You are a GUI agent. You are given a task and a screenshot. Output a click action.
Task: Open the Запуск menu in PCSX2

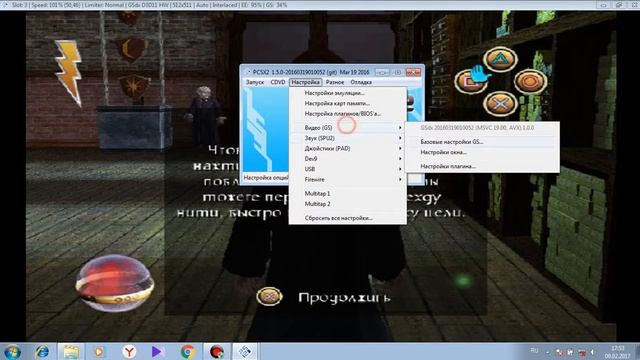coord(255,82)
